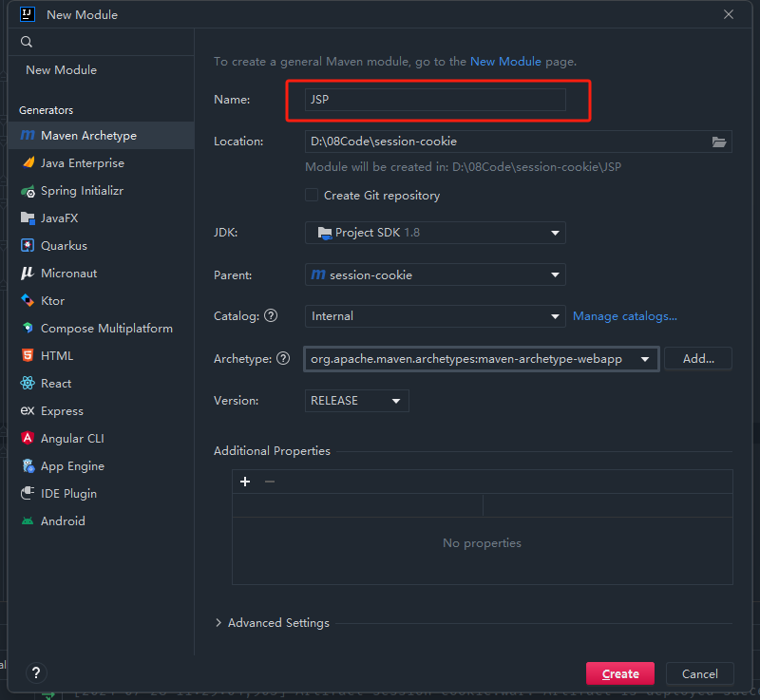Viewport: 760px width, 700px height.
Task: Click the Add... archetype button
Action: (698, 358)
